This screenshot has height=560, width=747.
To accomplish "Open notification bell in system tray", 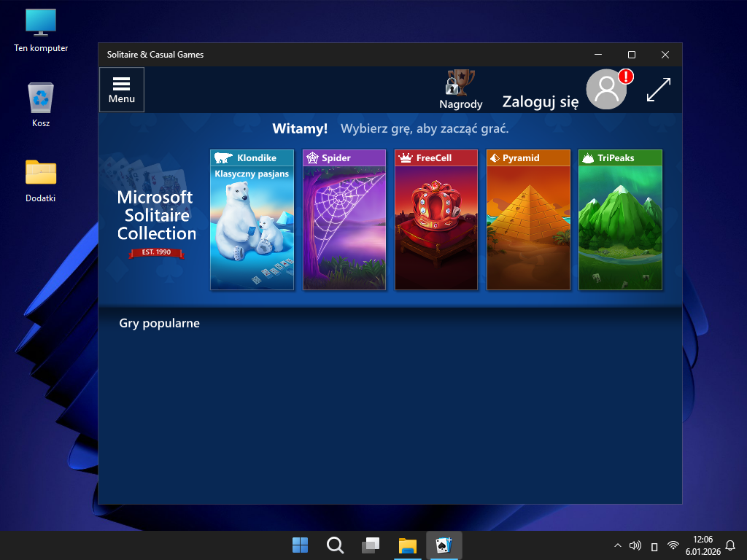I will 729,545.
